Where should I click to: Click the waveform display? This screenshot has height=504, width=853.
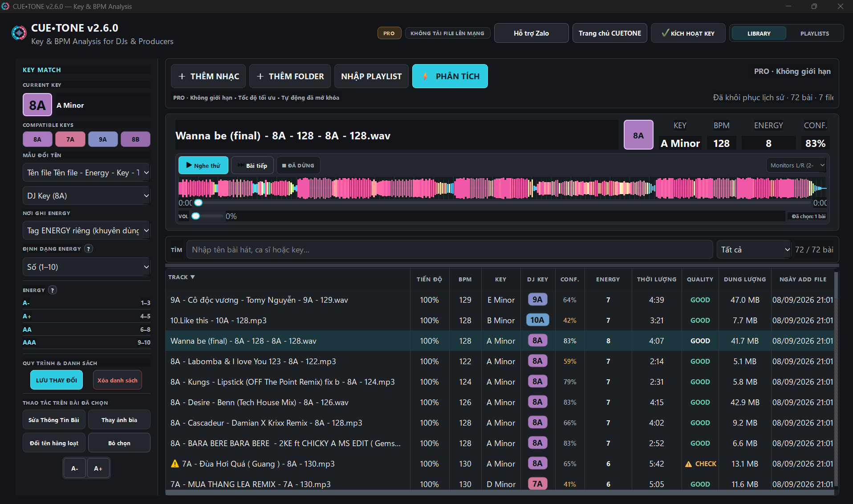click(x=503, y=188)
